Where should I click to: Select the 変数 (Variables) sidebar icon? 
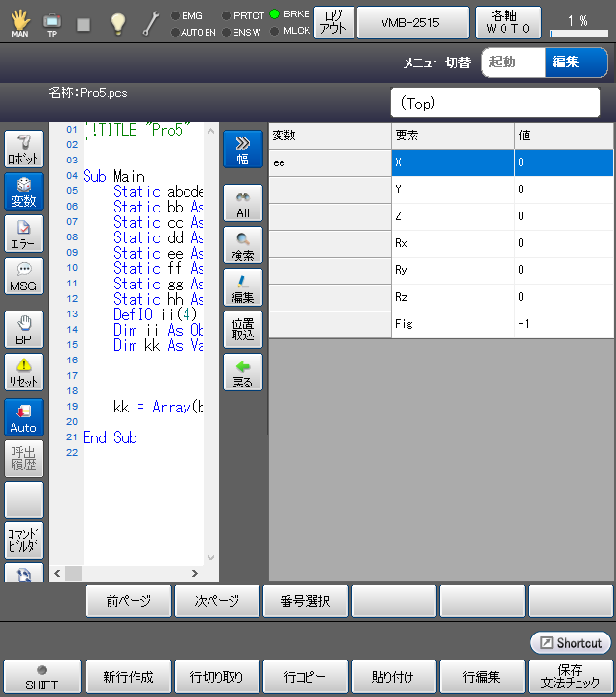24,192
